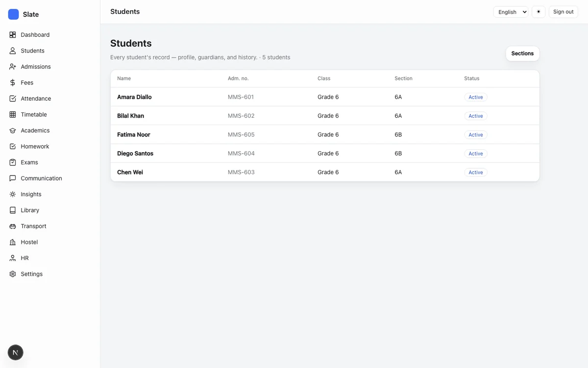Open the Next.js dev tools badge
Screen dimensions: 588x368
pyautogui.click(x=16, y=352)
